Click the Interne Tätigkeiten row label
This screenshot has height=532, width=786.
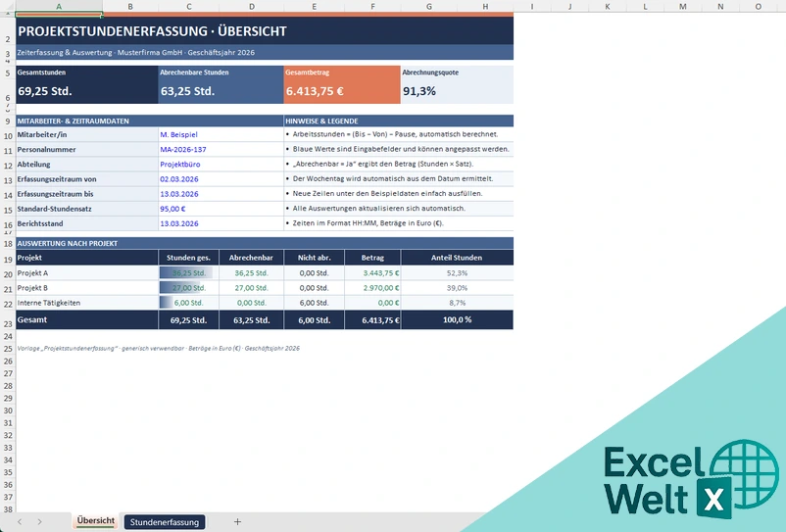49,303
